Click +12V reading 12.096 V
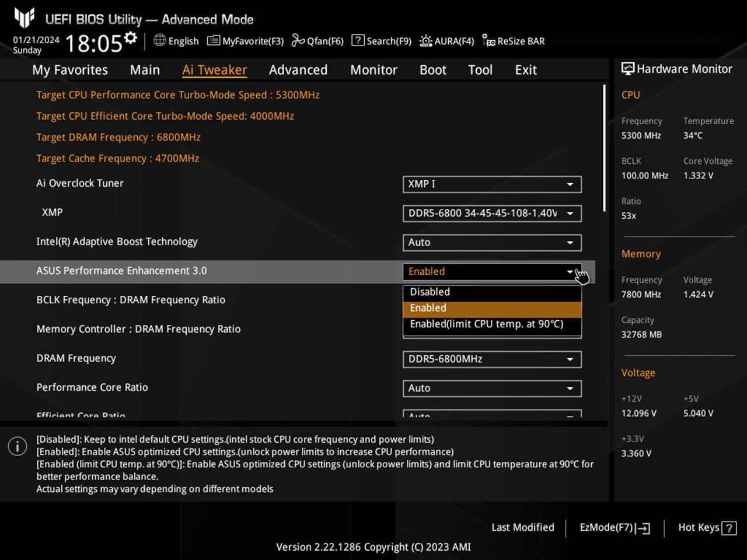Screen dimensions: 747x560 click(x=639, y=414)
